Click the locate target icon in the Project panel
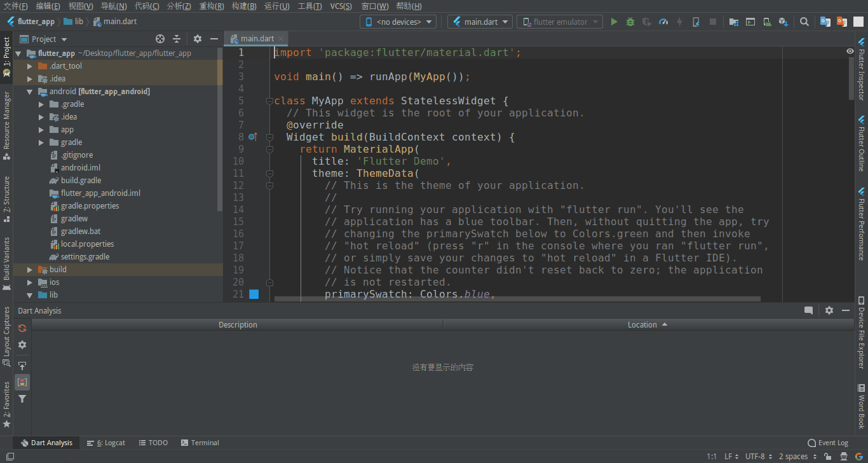868x463 pixels. (160, 39)
